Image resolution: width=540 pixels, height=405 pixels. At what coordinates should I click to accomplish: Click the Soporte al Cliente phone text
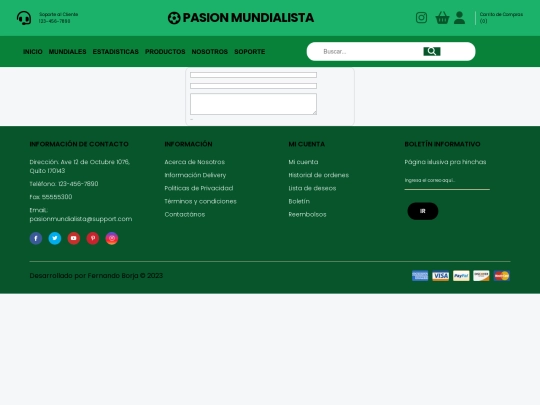point(58,18)
